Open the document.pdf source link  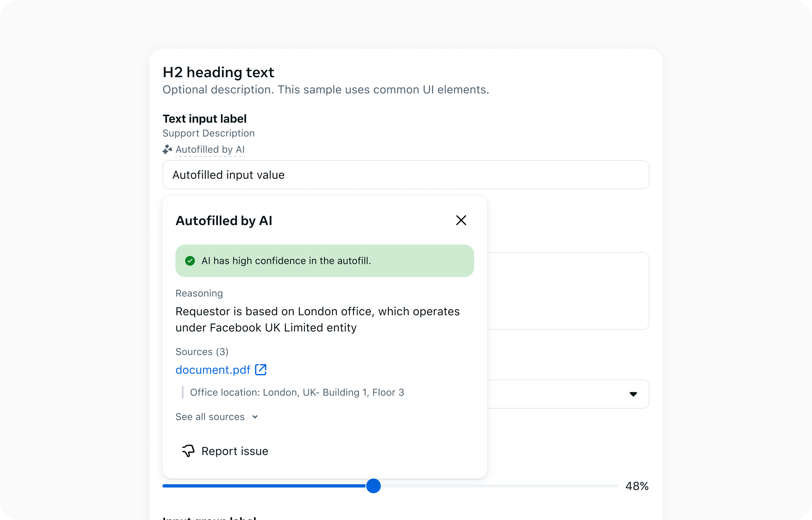tap(212, 369)
